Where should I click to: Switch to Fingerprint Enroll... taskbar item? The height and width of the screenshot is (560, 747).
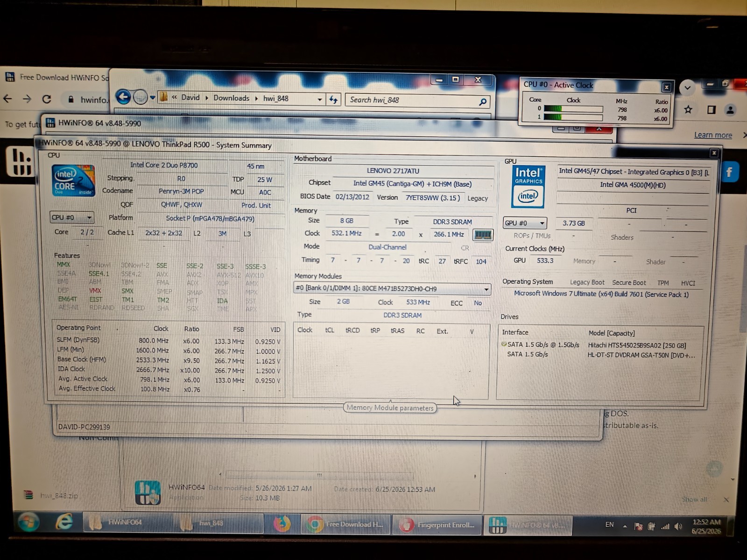[x=437, y=525]
